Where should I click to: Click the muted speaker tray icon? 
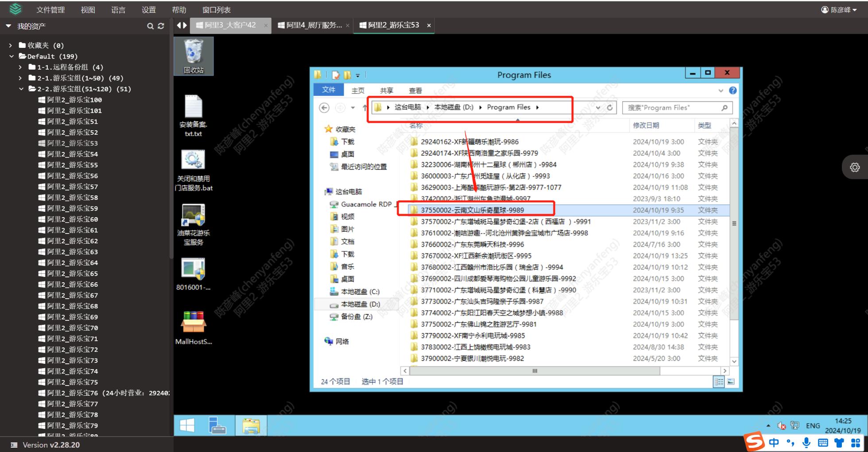click(782, 425)
